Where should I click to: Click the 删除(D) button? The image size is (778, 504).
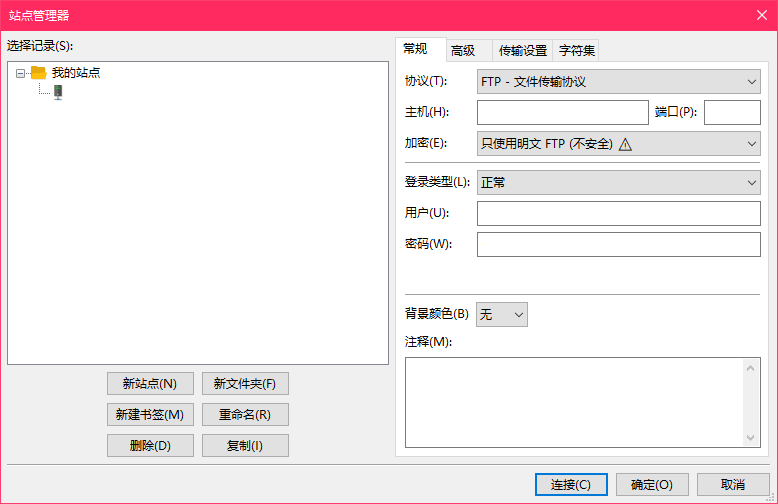tap(150, 445)
